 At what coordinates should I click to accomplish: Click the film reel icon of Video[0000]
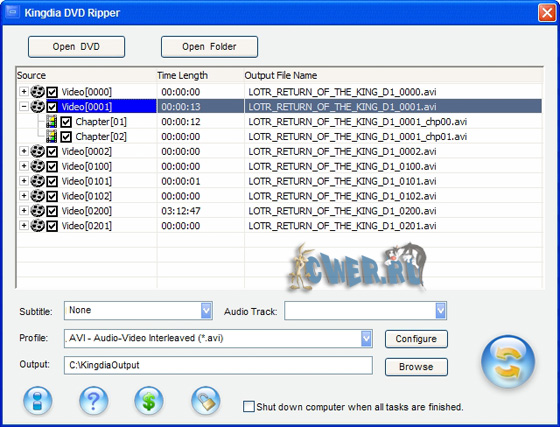click(38, 92)
